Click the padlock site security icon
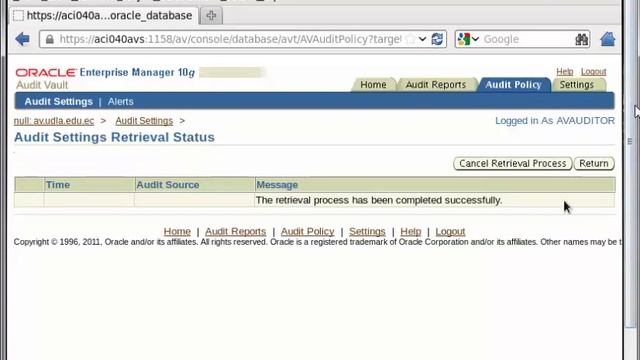This screenshot has height=360, width=640. (50, 39)
